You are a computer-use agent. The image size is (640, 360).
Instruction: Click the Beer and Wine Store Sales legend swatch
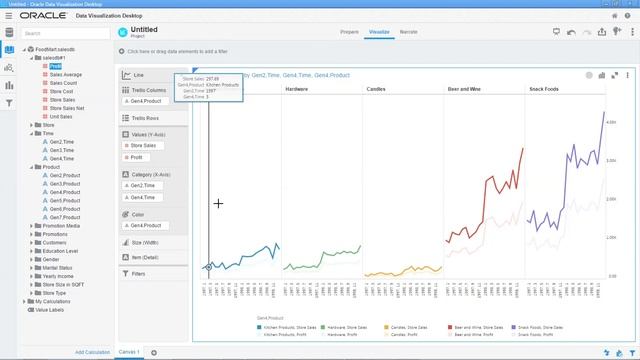pyautogui.click(x=450, y=327)
